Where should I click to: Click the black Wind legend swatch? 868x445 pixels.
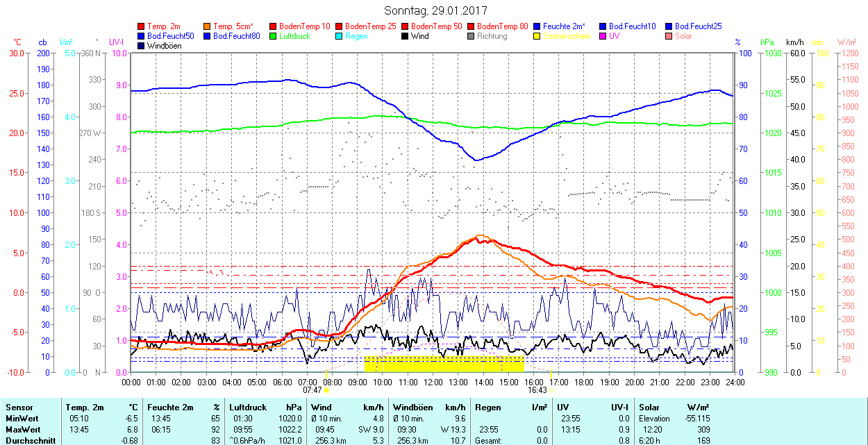coord(405,36)
